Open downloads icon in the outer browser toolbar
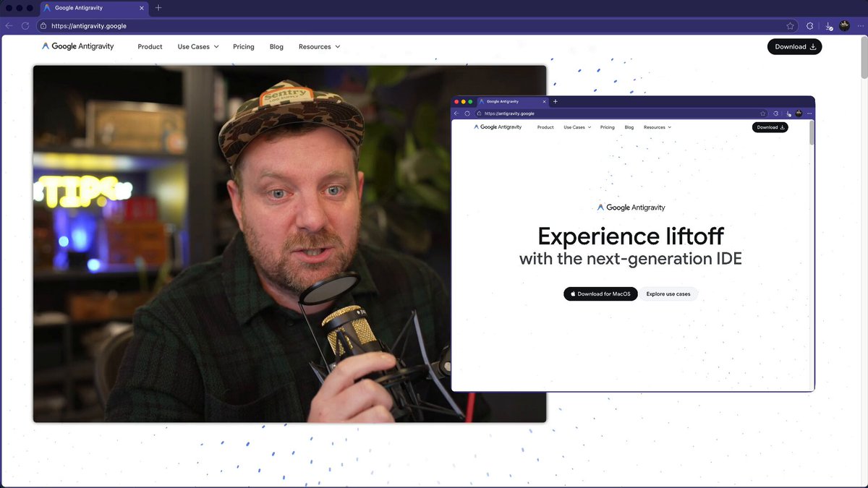Image resolution: width=868 pixels, height=488 pixels. coord(829,25)
